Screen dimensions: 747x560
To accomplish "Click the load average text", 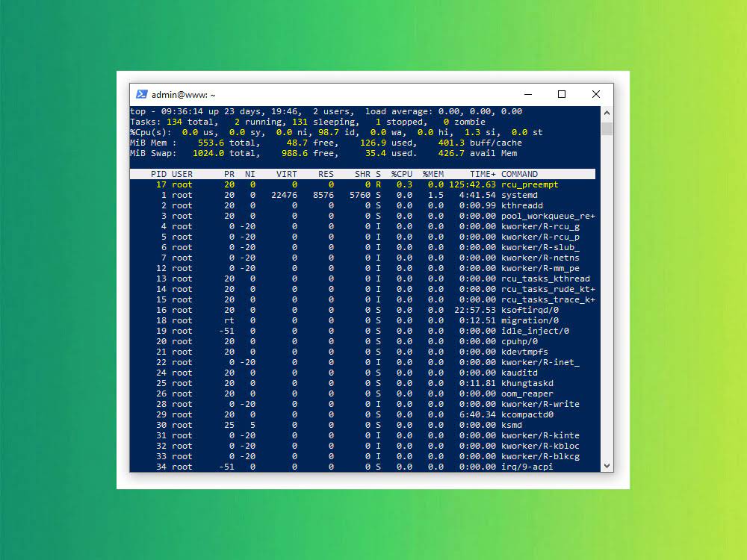I will (444, 111).
